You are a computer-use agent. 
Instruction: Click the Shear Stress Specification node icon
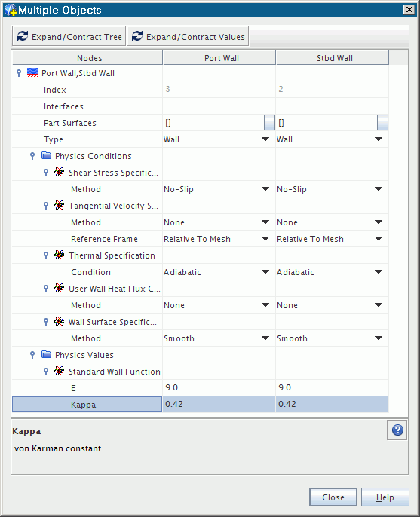[60, 172]
